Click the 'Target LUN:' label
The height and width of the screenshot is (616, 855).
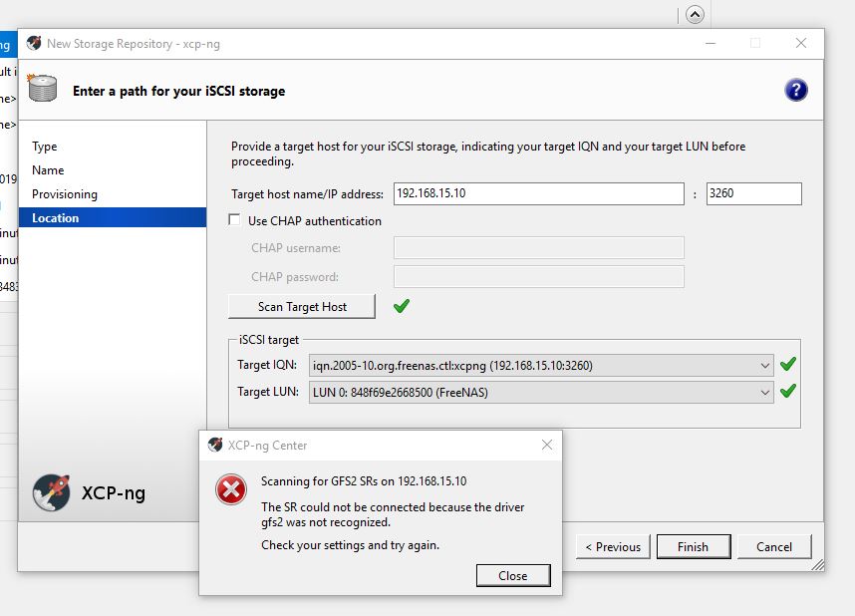(268, 391)
